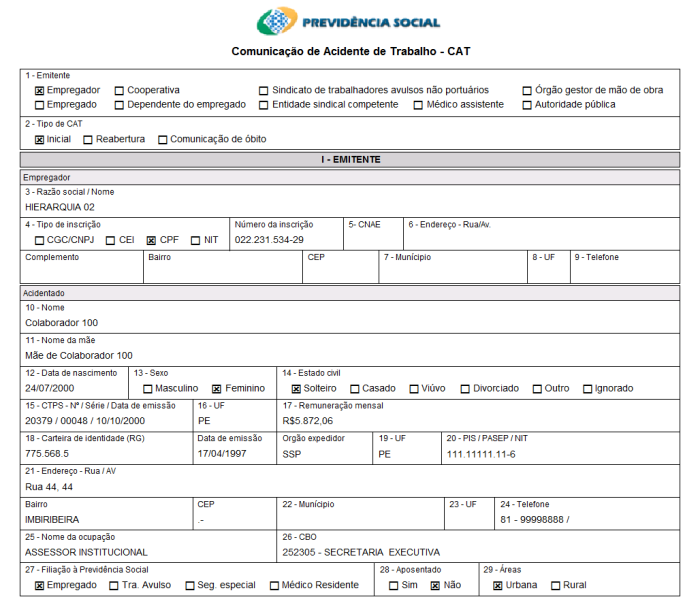Click the Previdência Social logo icon
The height and width of the screenshot is (612, 700).
pyautogui.click(x=277, y=22)
